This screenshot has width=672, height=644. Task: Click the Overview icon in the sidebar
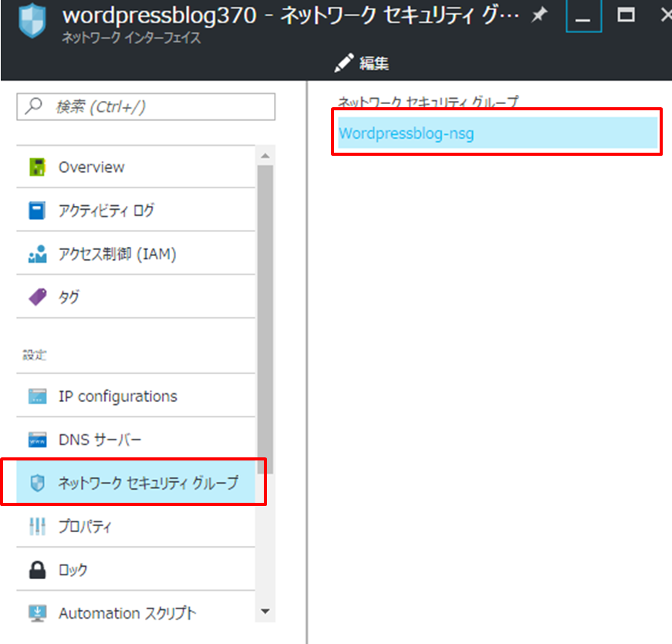(37, 167)
